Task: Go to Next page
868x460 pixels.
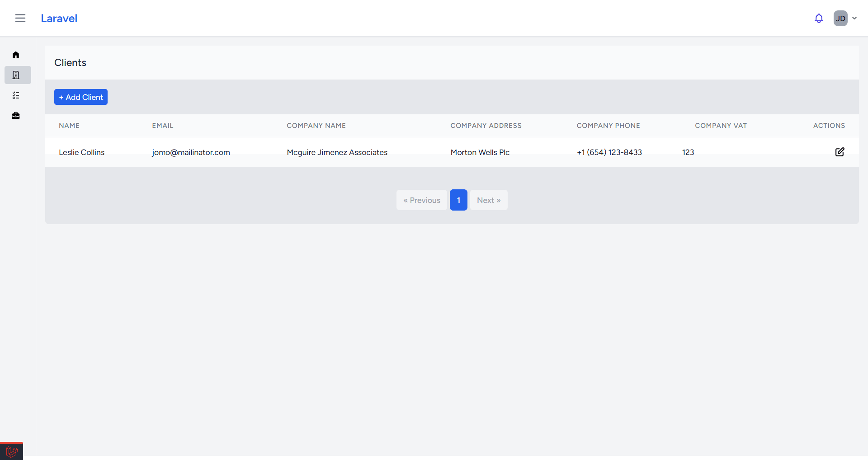Action: tap(489, 200)
